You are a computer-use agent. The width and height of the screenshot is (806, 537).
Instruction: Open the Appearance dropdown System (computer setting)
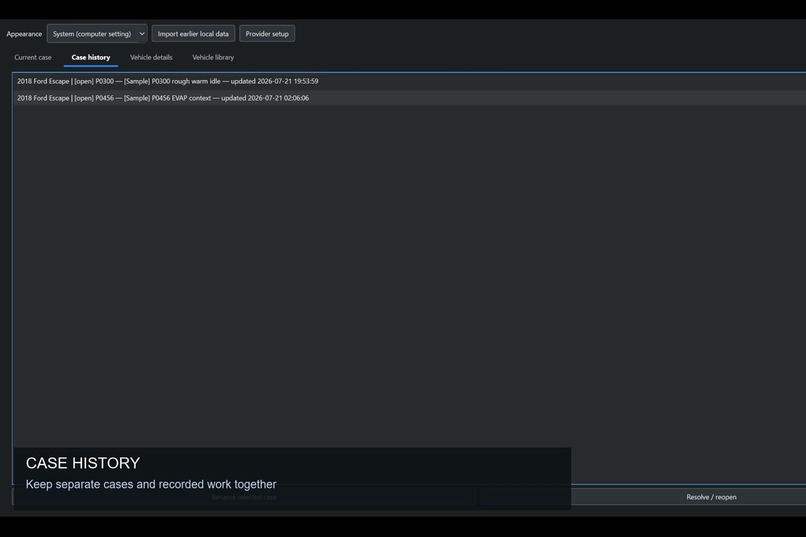click(x=97, y=34)
